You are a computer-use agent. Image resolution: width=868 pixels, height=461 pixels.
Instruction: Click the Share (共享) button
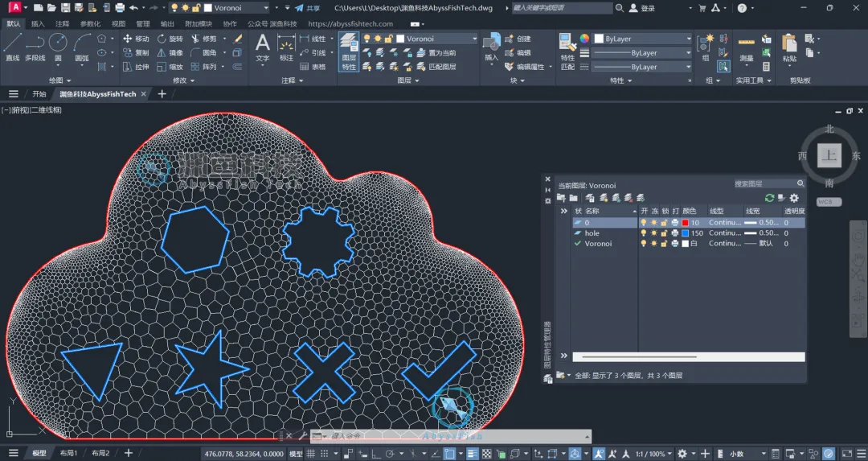coord(308,8)
